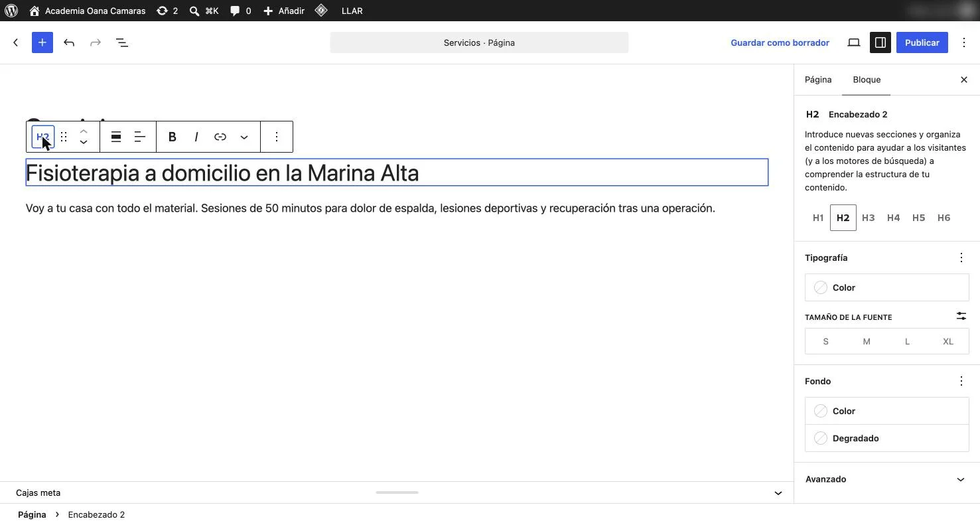The height and width of the screenshot is (525, 980).
Task: Set heading level to H5
Action: pyautogui.click(x=919, y=218)
